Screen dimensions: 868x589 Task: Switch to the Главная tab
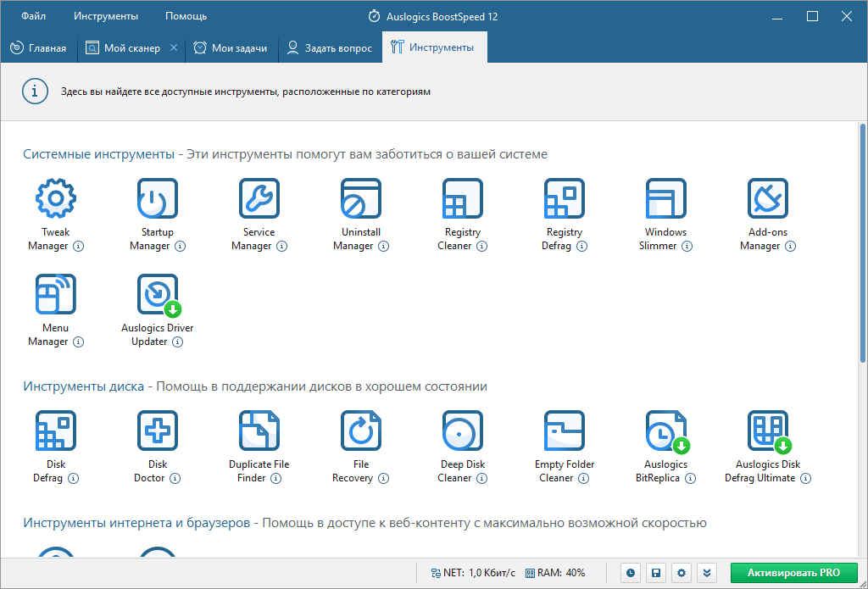[x=38, y=47]
